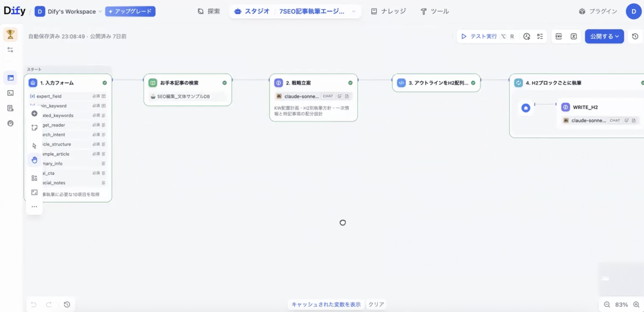The height and width of the screenshot is (312, 644).
Task: Click 7SEO記事執筆エージ... app title
Action: pos(311,12)
